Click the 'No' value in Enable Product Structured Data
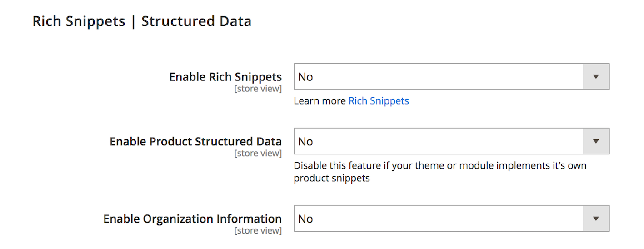 click(x=305, y=141)
